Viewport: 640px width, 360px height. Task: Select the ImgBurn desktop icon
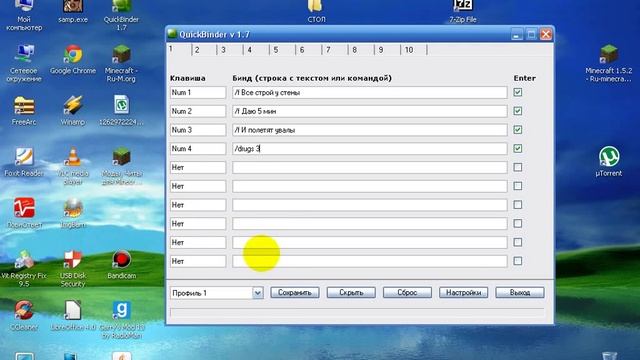[x=73, y=213]
